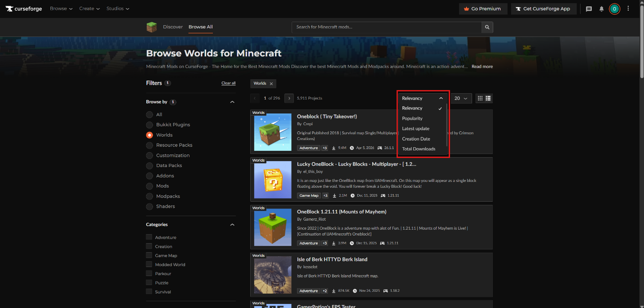Viewport: 644px width, 308px height.
Task: Click the sort dropdown list scrollbar
Action: [x=446, y=125]
